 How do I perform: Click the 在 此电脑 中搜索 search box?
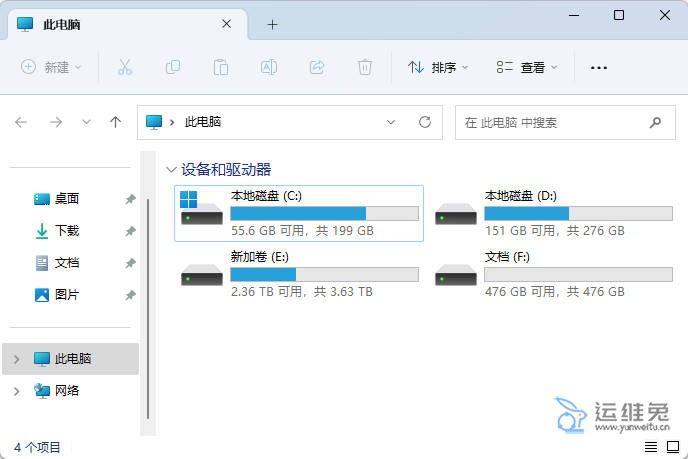555,122
